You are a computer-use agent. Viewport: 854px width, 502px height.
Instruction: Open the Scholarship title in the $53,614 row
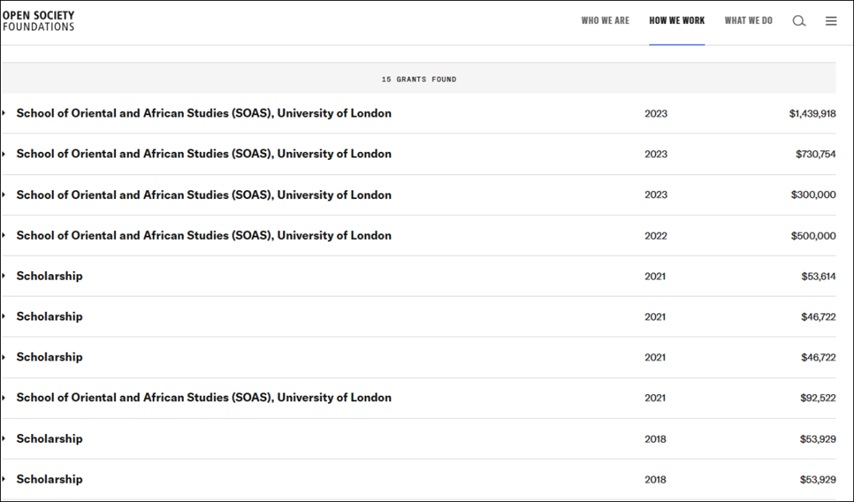49,276
